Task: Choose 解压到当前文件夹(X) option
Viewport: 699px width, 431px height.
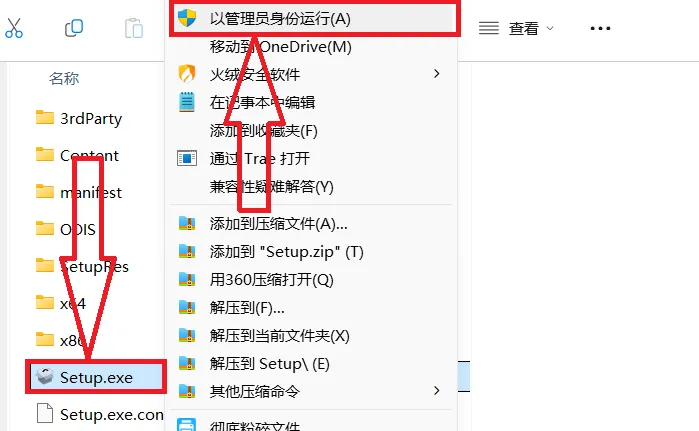Action: coord(280,336)
